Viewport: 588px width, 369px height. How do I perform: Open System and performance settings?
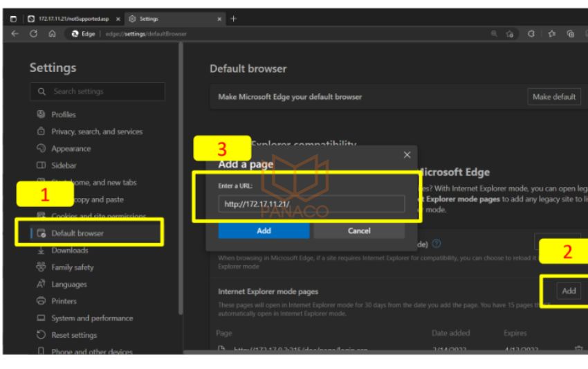pyautogui.click(x=92, y=318)
